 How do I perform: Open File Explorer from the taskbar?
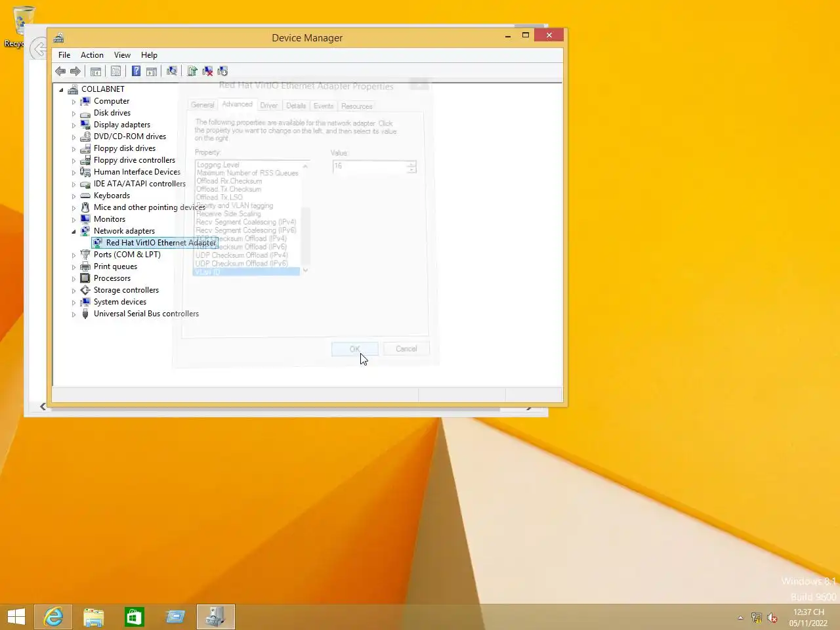tap(94, 617)
